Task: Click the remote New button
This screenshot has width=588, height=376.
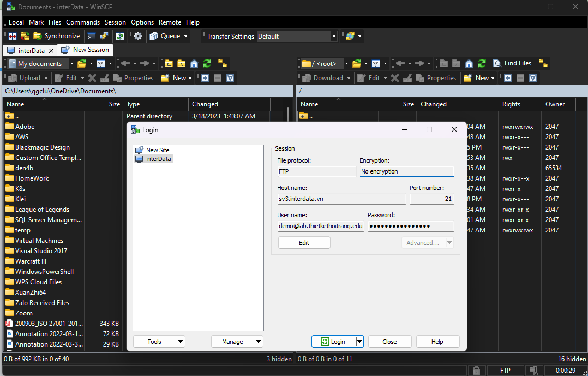Action: (x=479, y=78)
